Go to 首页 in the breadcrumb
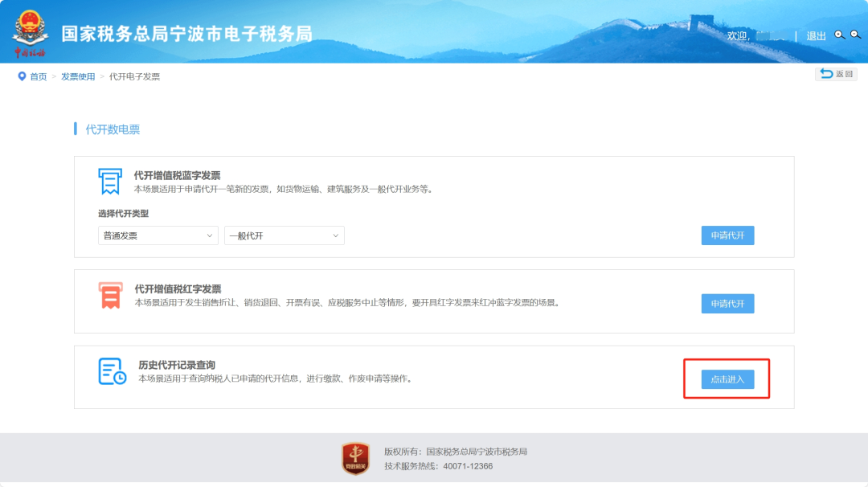 point(39,77)
